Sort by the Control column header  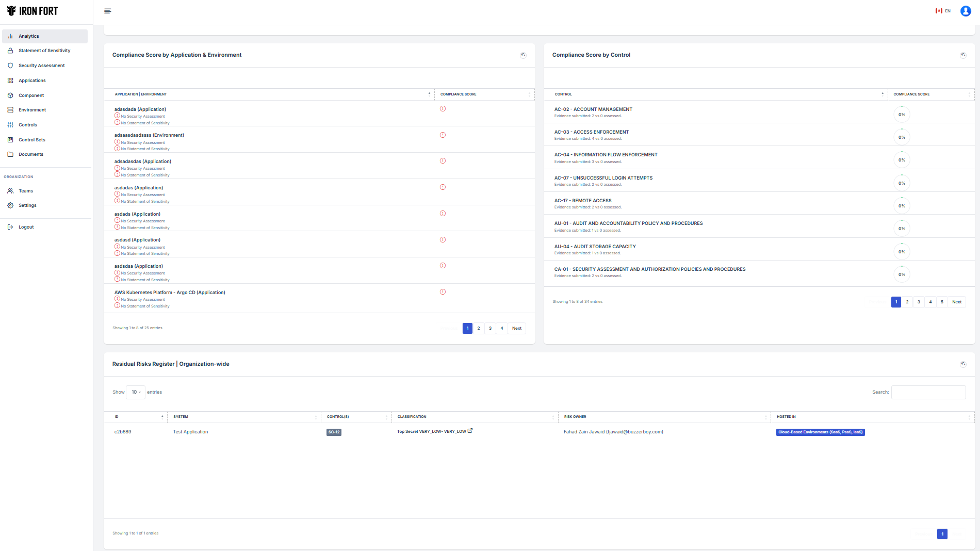click(563, 94)
